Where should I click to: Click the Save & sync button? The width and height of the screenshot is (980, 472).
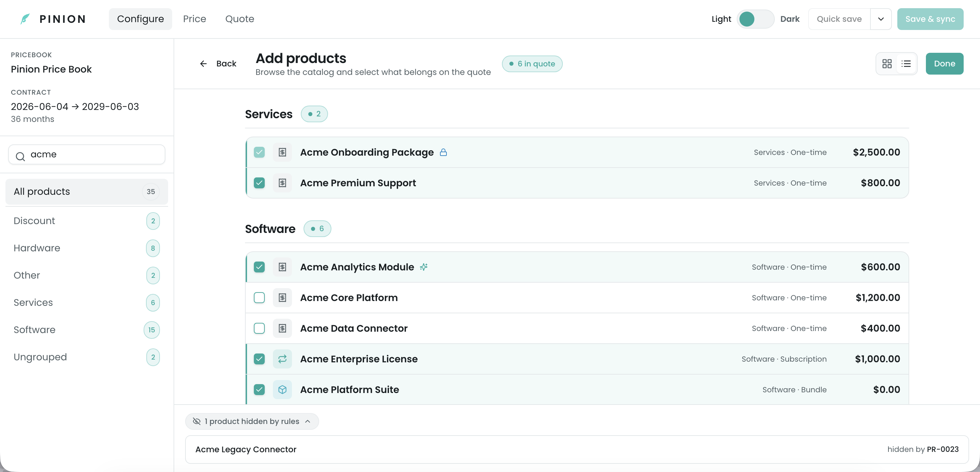tap(930, 19)
